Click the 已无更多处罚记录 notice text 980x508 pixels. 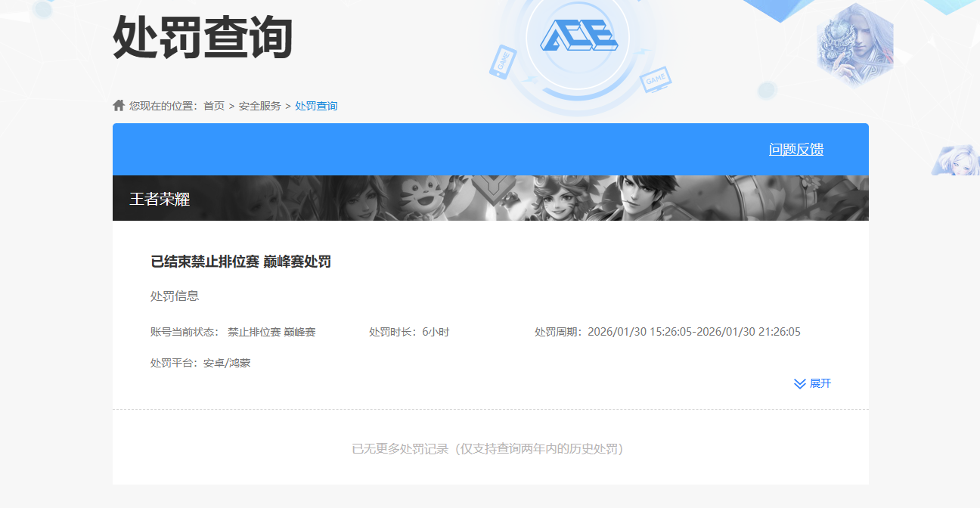(x=490, y=447)
